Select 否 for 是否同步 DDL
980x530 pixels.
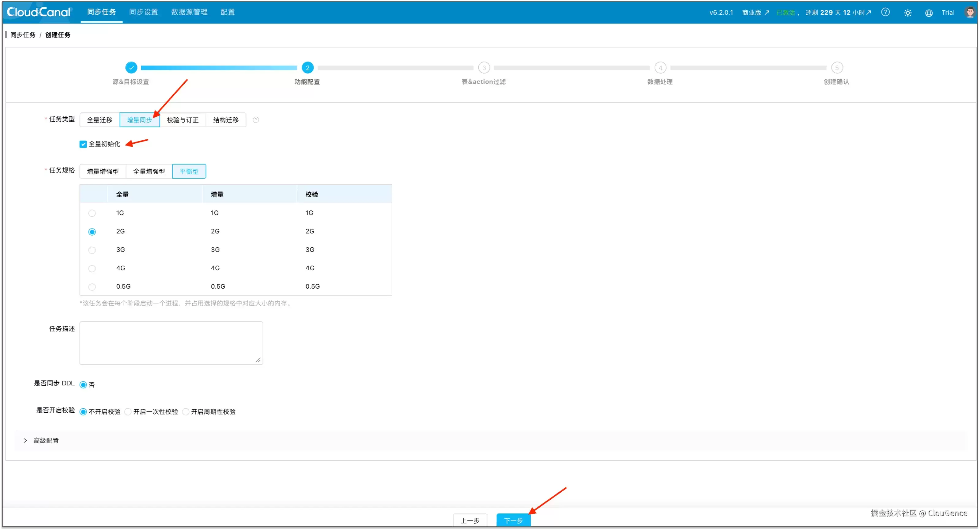[x=83, y=385]
